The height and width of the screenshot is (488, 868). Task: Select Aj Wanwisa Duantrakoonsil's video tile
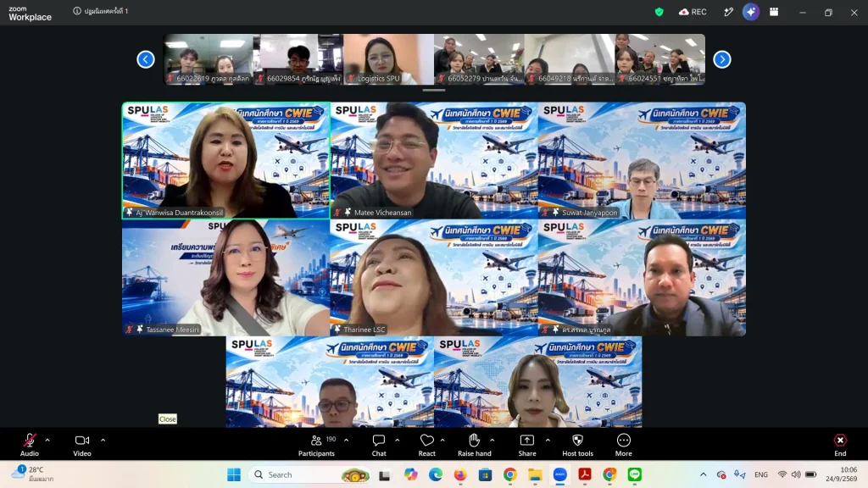(225, 160)
